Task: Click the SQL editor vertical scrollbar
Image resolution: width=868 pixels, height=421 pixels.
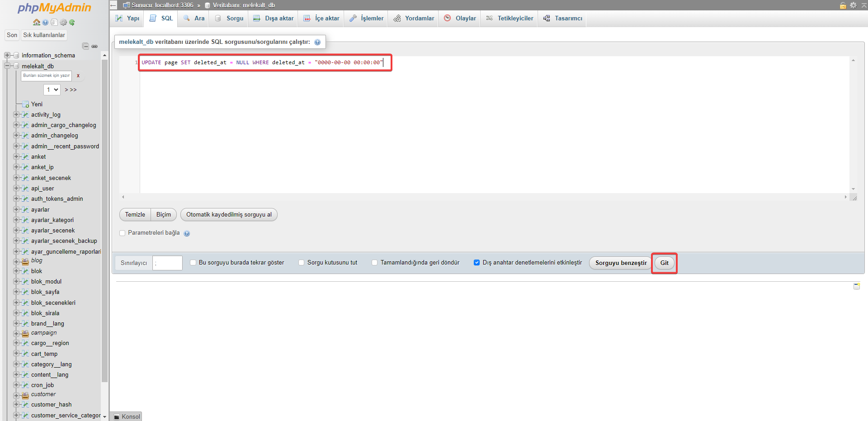Action: (853, 125)
